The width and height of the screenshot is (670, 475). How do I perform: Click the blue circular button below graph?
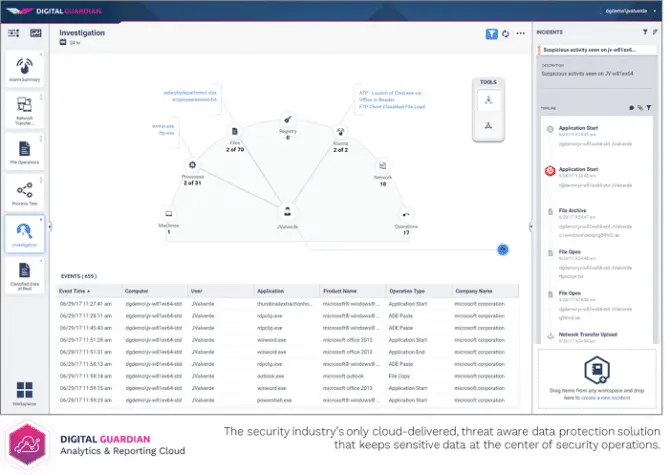[x=503, y=249]
